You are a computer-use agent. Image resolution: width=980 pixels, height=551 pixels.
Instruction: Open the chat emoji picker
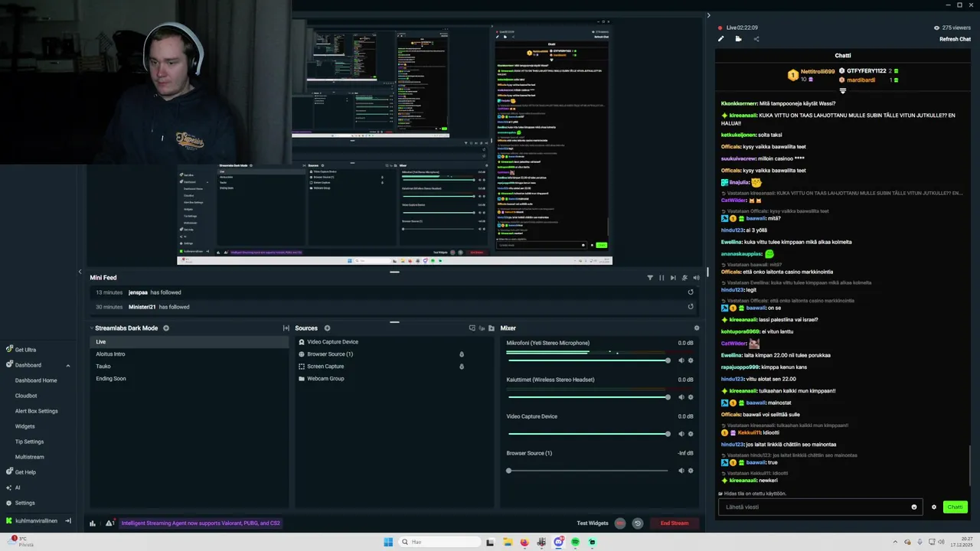(914, 507)
